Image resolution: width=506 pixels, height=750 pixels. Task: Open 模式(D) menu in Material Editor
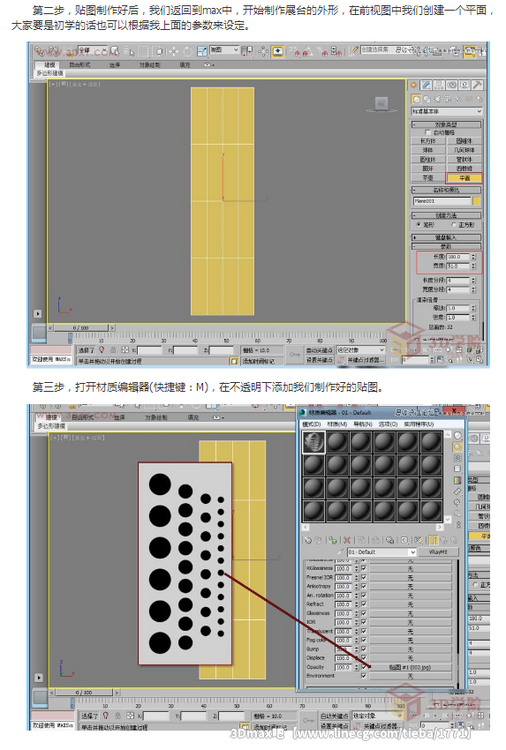click(311, 424)
